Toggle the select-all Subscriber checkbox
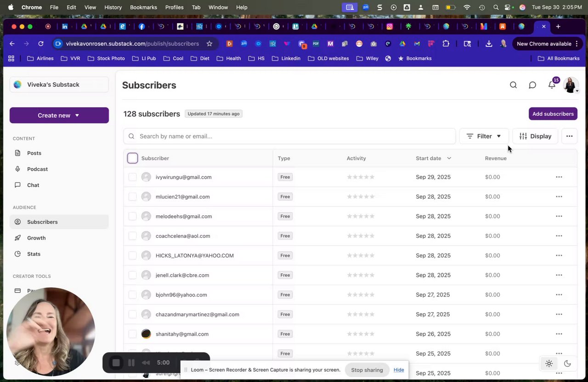Screen dimensions: 588x382 [x=132, y=158]
